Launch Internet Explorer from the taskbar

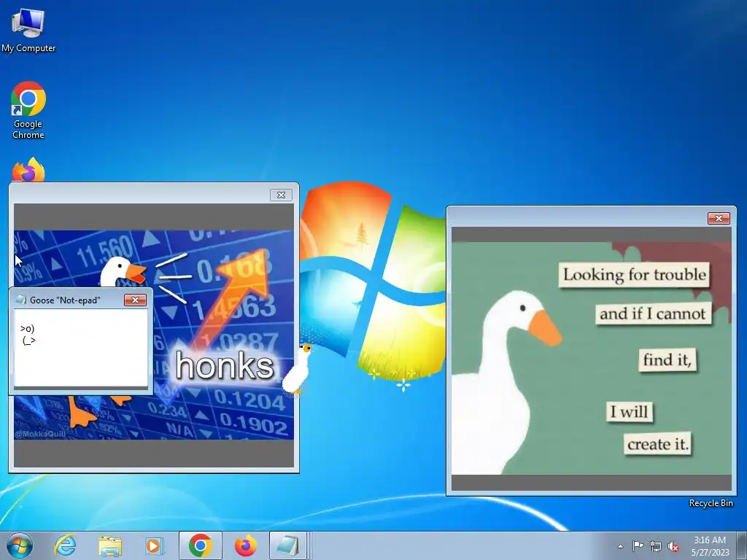click(x=65, y=545)
